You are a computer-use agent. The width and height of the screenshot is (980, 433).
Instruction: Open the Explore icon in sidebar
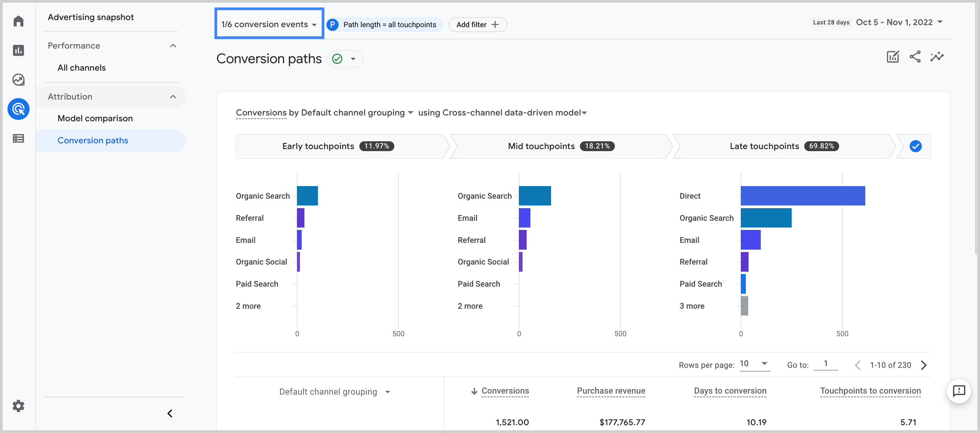tap(18, 79)
